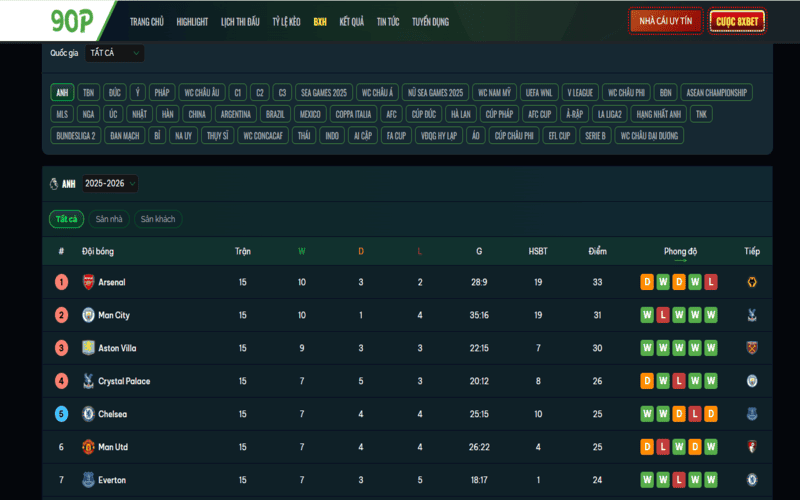Go to 'Lịch thi đấu' in navigation
Image resolution: width=800 pixels, height=500 pixels.
(240, 21)
